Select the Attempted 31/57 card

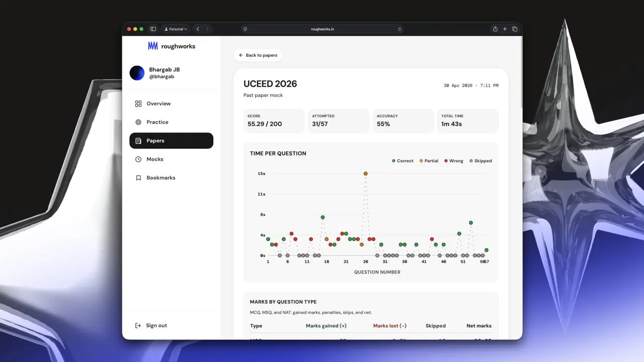339,121
